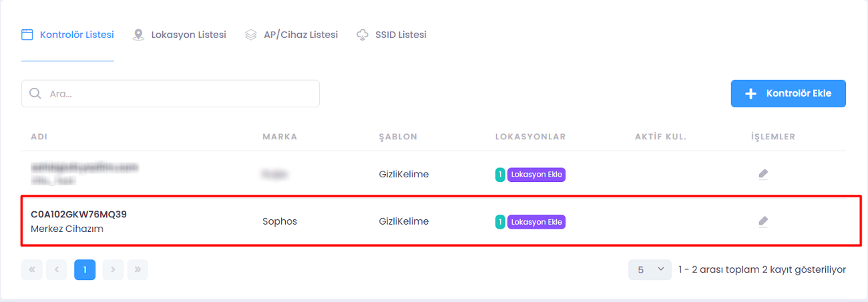Go to the last page of results
The height and width of the screenshot is (302, 868).
point(138,269)
